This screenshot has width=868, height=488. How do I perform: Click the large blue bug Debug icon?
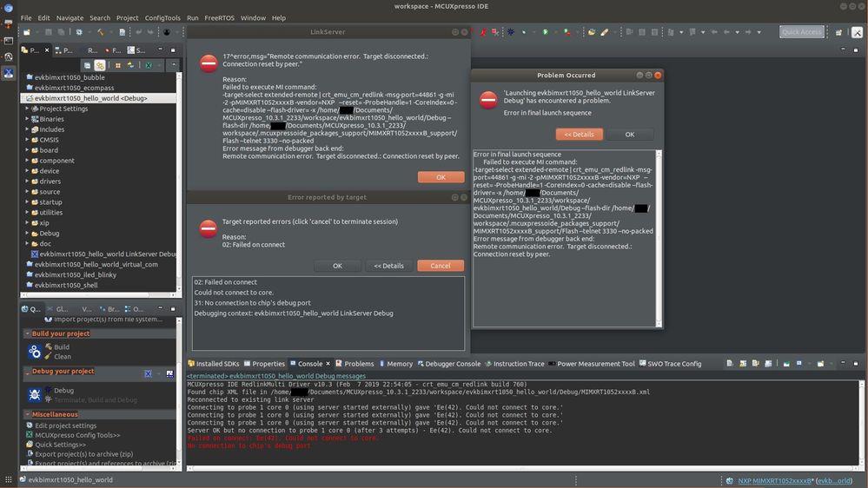pyautogui.click(x=35, y=394)
